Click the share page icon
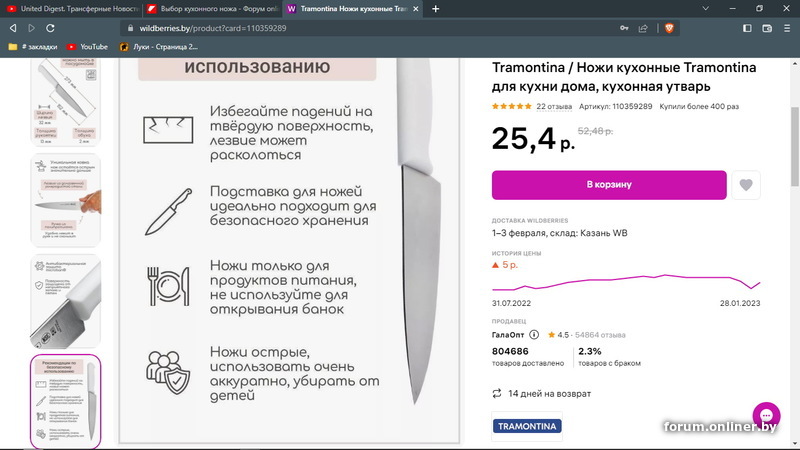Image resolution: width=800 pixels, height=450 pixels. click(643, 28)
